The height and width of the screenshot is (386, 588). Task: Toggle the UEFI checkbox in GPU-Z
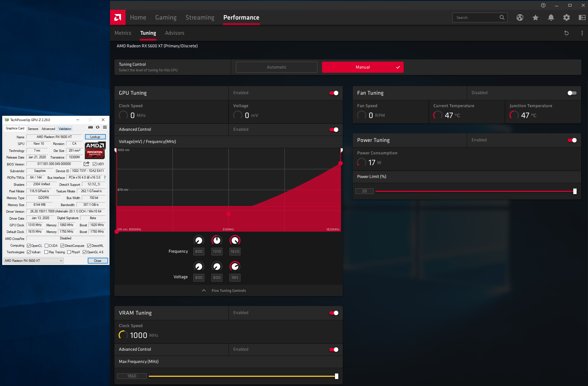95,164
